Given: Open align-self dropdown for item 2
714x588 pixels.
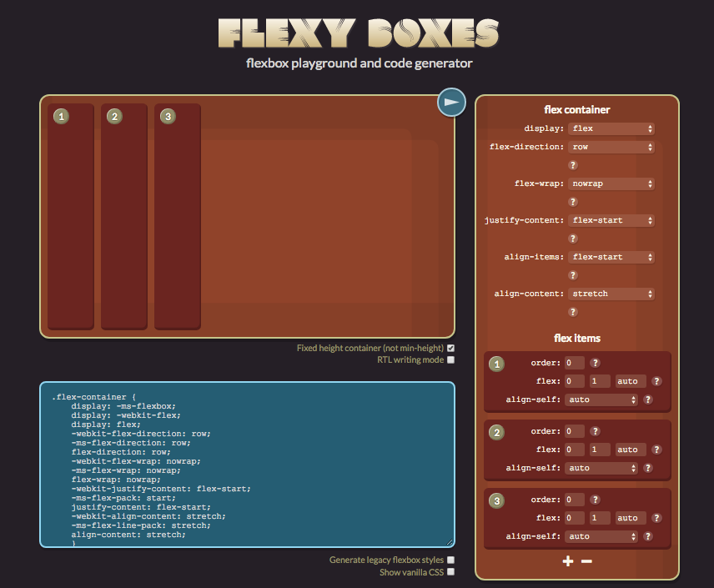Looking at the screenshot, I should coord(601,468).
